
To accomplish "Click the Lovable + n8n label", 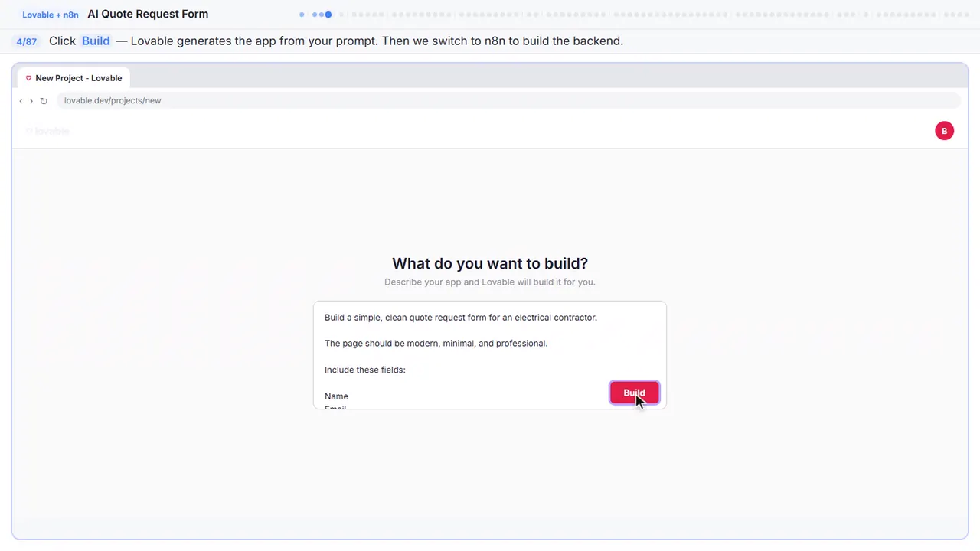I will [x=51, y=15].
